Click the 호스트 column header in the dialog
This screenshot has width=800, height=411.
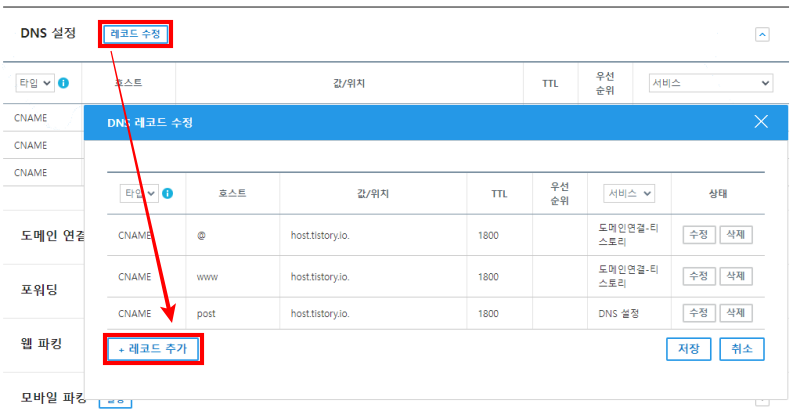click(x=232, y=193)
